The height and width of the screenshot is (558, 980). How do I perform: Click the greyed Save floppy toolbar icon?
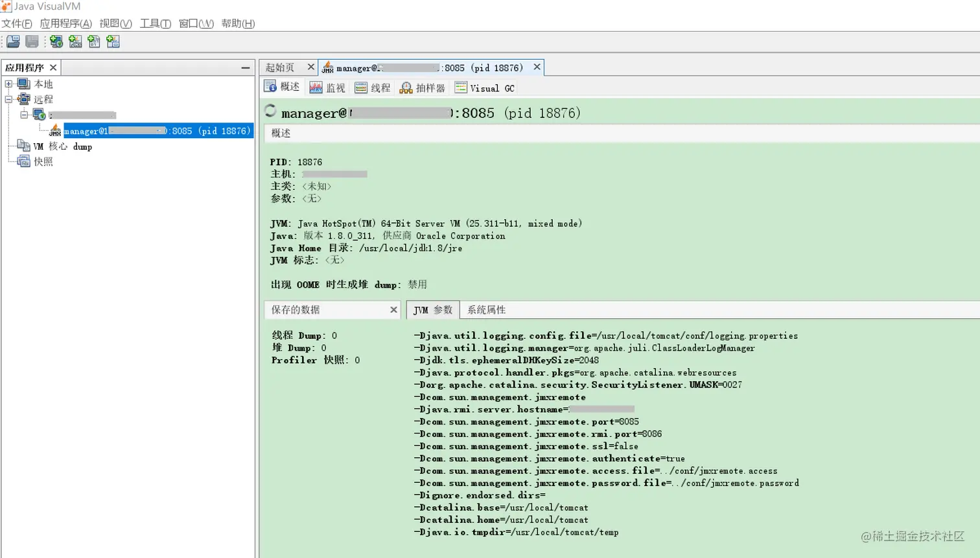[32, 41]
